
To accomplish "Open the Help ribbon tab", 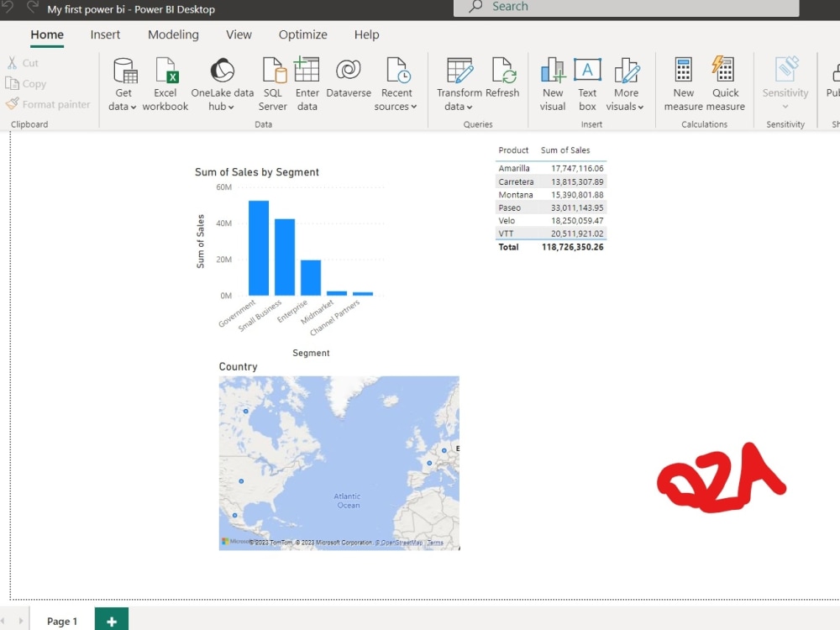I will (x=366, y=34).
